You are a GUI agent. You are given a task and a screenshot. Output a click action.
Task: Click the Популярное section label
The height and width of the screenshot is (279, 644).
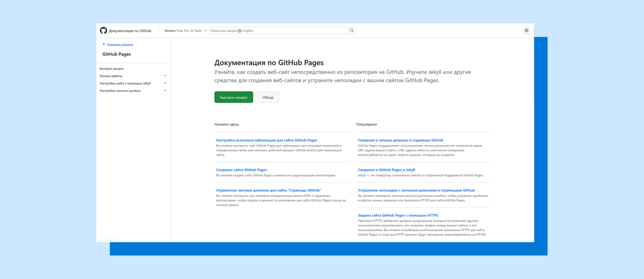coord(367,125)
